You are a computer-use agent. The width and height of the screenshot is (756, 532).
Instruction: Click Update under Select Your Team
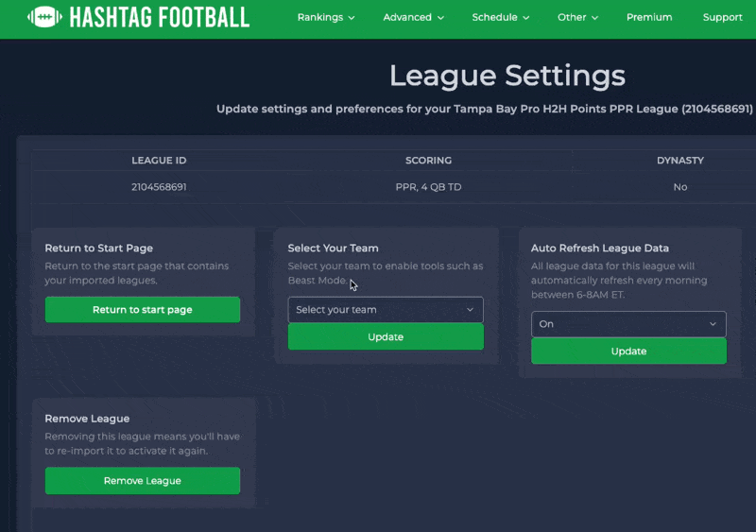[x=386, y=336]
